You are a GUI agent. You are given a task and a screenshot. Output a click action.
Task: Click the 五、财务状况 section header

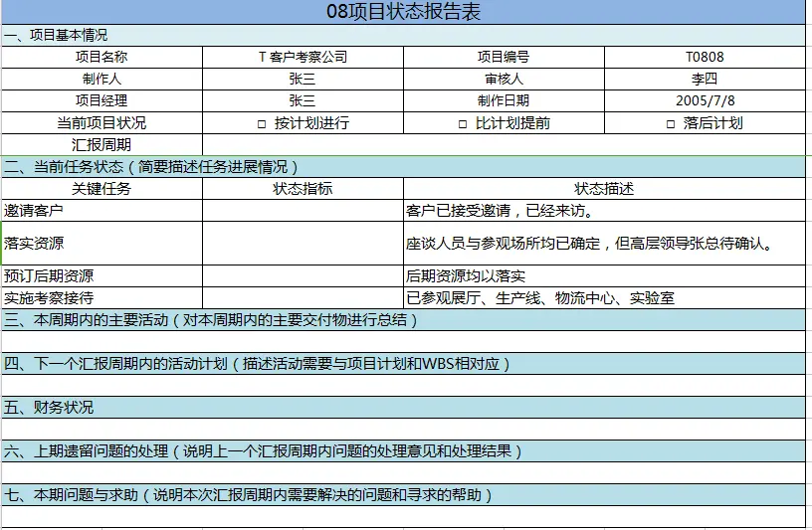point(403,408)
